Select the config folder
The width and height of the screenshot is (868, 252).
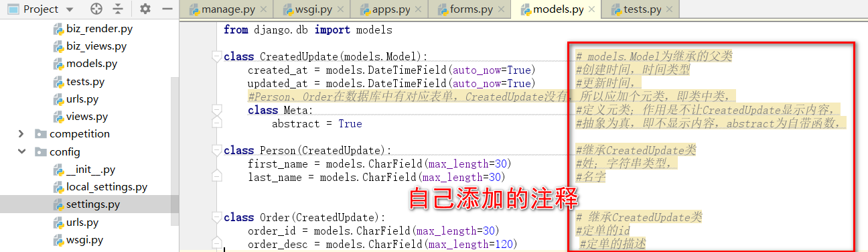click(x=64, y=151)
